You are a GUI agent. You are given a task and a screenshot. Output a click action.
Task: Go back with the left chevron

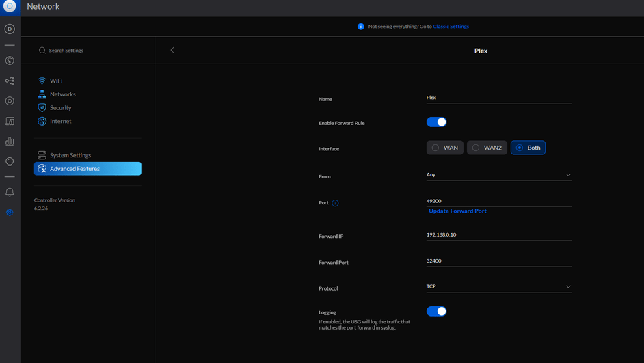click(172, 50)
